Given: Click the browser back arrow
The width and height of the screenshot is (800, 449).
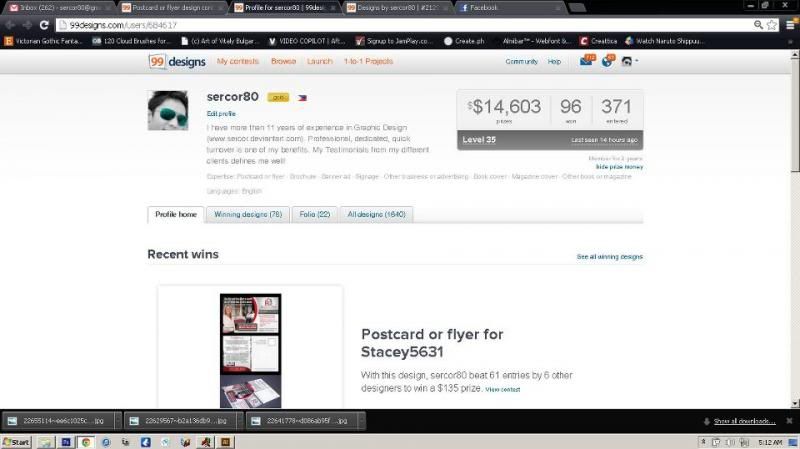Looking at the screenshot, I should 10,25.
